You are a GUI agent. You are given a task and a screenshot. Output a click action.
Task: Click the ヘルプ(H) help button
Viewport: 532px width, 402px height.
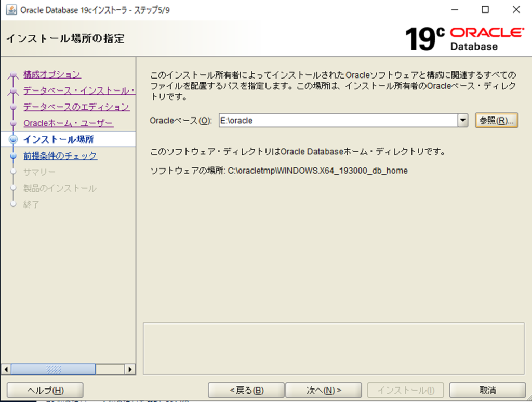pyautogui.click(x=45, y=390)
